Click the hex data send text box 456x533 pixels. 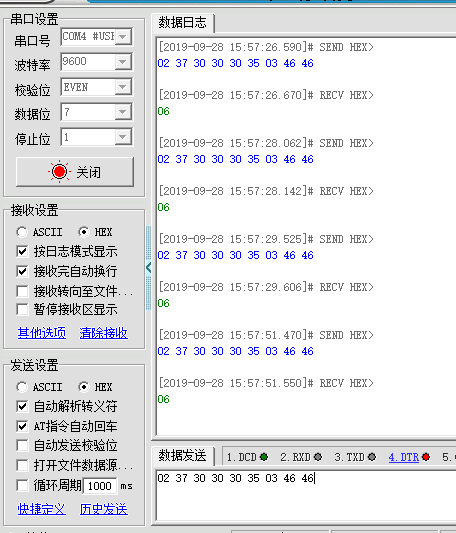(306, 495)
